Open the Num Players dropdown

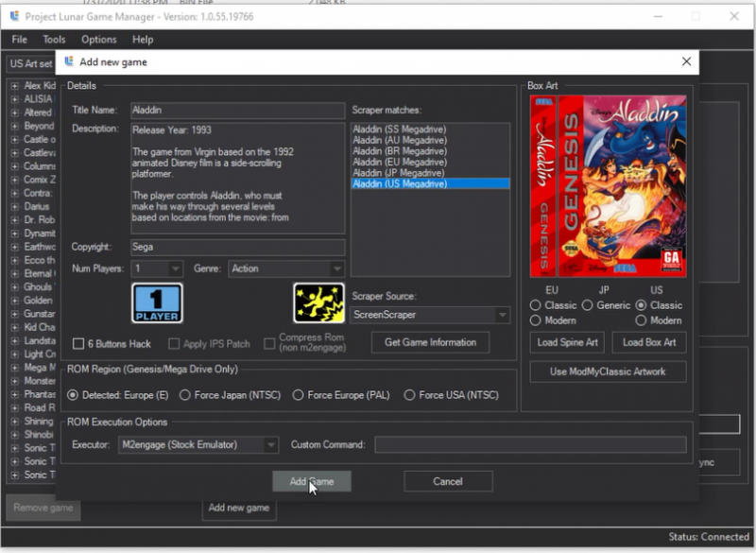click(157, 268)
